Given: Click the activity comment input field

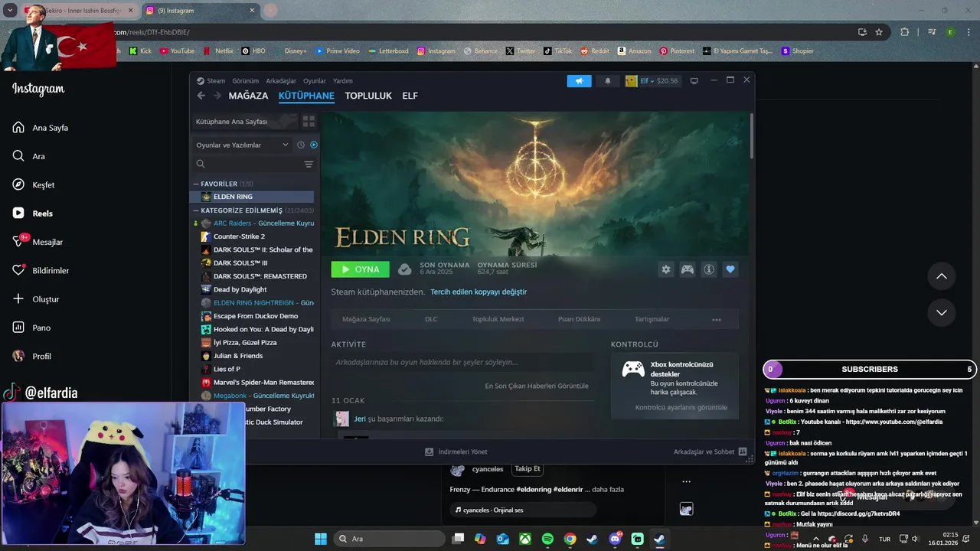Looking at the screenshot, I should (x=462, y=362).
